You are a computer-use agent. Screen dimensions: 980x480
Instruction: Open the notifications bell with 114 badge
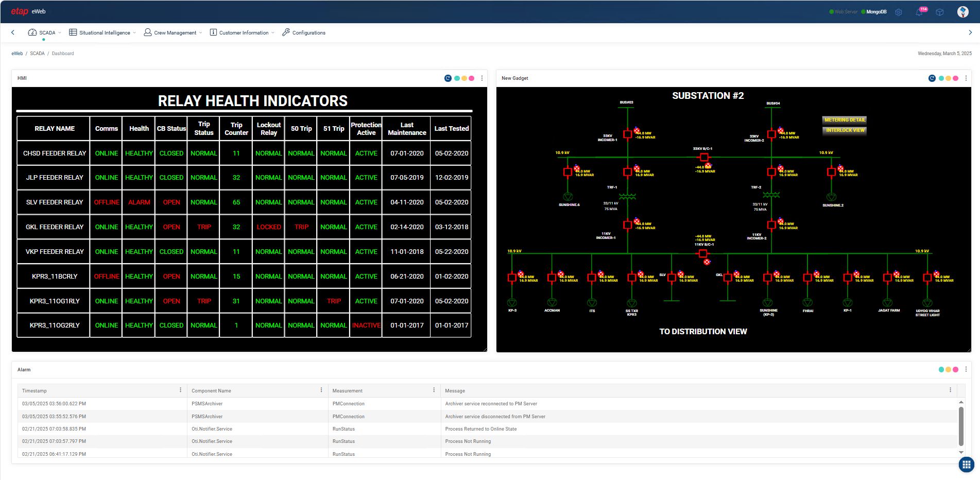click(x=919, y=12)
